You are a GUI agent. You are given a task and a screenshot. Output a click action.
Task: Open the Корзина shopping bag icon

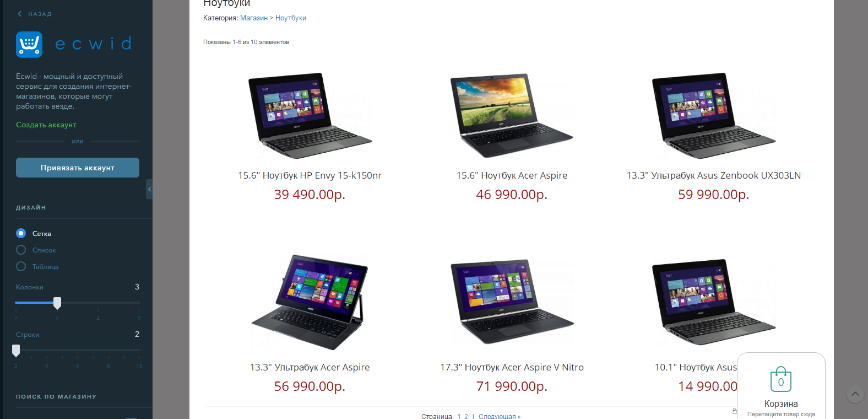781,379
